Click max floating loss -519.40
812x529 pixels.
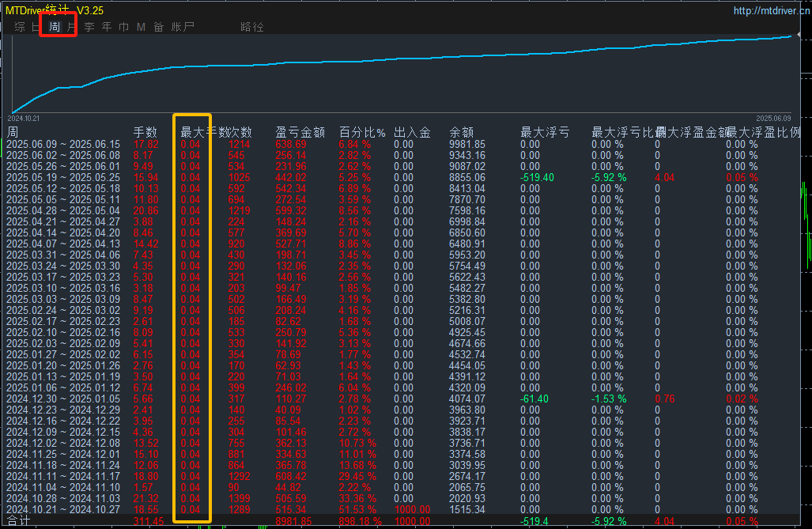(x=537, y=178)
